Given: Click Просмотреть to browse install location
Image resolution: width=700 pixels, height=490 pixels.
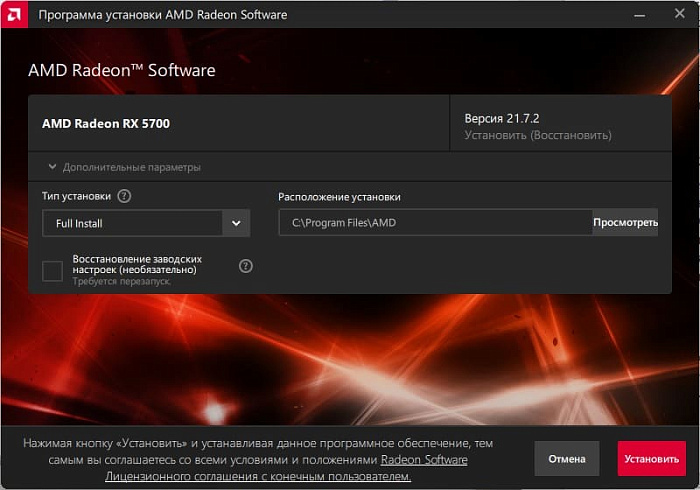Looking at the screenshot, I should pos(625,222).
